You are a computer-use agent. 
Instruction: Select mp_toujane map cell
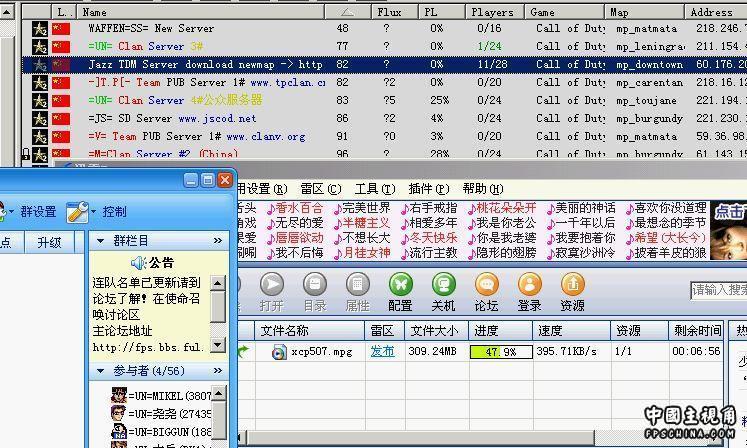(x=646, y=101)
